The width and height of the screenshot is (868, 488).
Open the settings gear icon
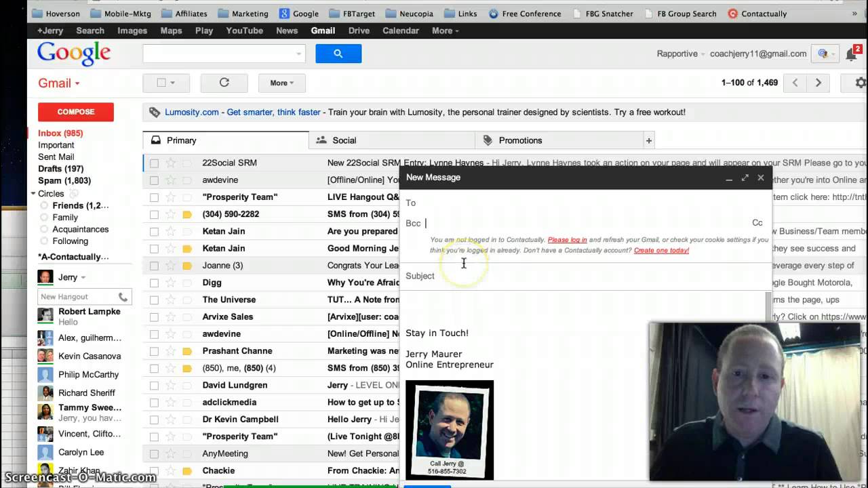tap(859, 83)
